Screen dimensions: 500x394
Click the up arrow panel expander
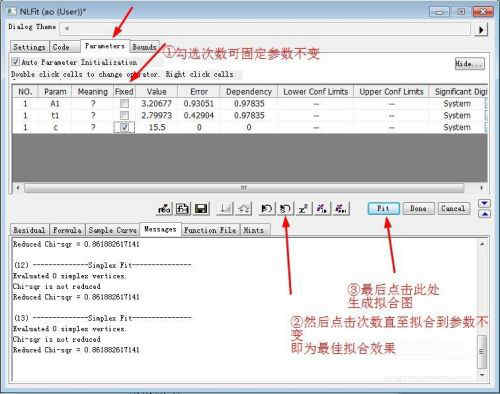pos(484,214)
